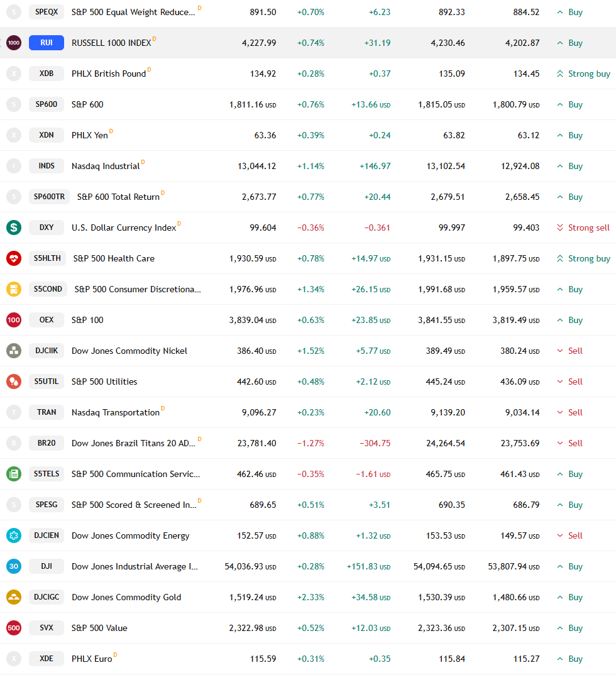Click the Dow Jones Commodity Gold icon
The height and width of the screenshot is (675, 616).
coord(14,597)
